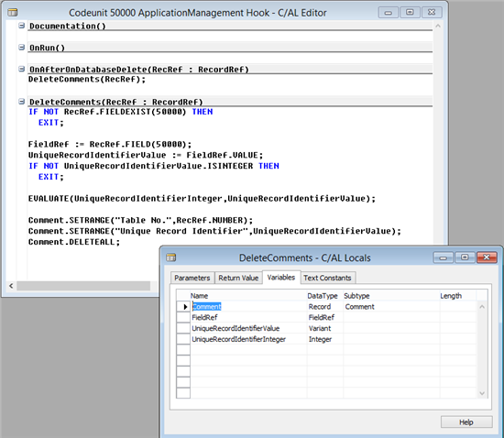
Task: Click the Comment Subtype cell
Action: click(x=391, y=307)
